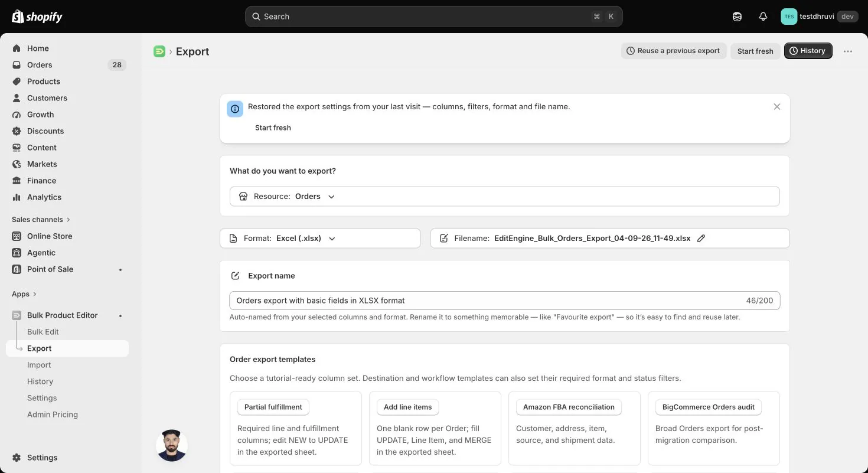Image resolution: width=868 pixels, height=473 pixels.
Task: Expand the Sales channels section
Action: 41,220
